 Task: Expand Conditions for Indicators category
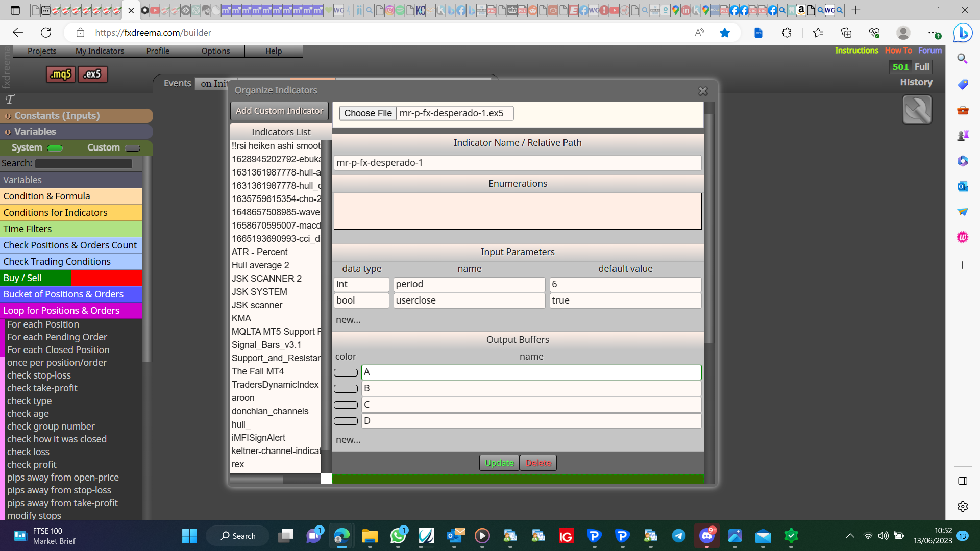pyautogui.click(x=71, y=213)
